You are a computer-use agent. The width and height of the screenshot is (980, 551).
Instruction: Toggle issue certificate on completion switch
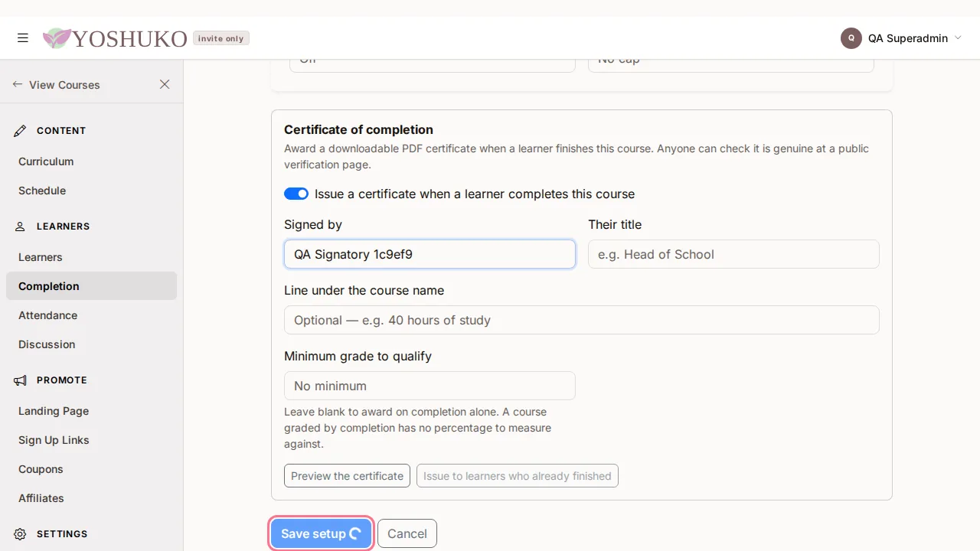click(296, 194)
